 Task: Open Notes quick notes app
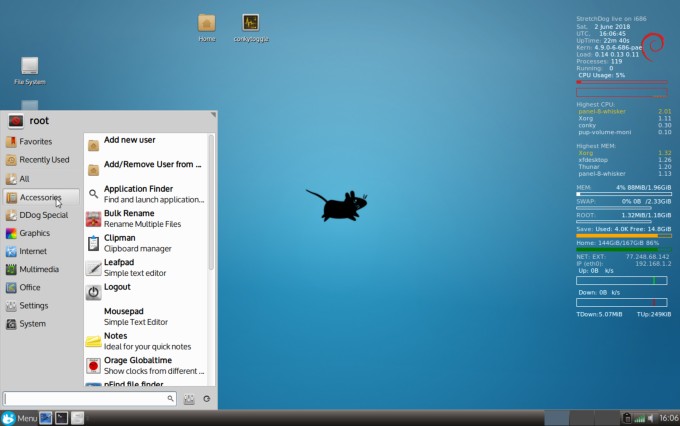[x=146, y=341]
